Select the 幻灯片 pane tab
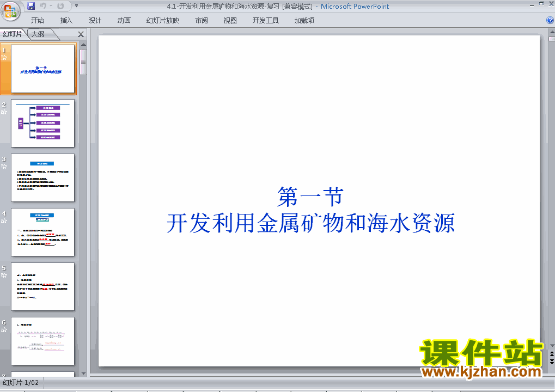This screenshot has width=555, height=392. click(x=13, y=34)
